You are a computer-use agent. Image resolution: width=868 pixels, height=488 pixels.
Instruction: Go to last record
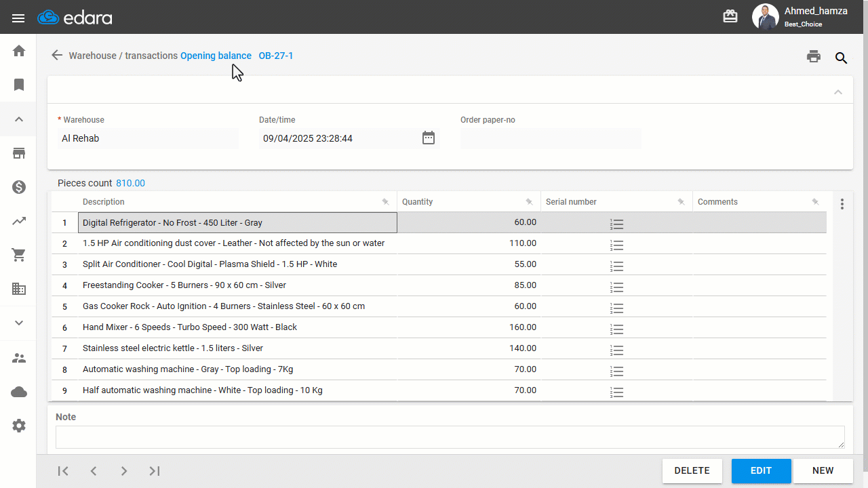[x=155, y=471]
